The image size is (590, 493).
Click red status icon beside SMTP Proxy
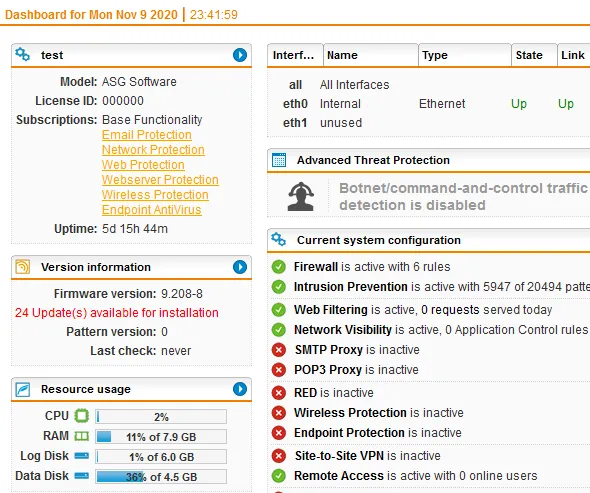click(x=278, y=350)
